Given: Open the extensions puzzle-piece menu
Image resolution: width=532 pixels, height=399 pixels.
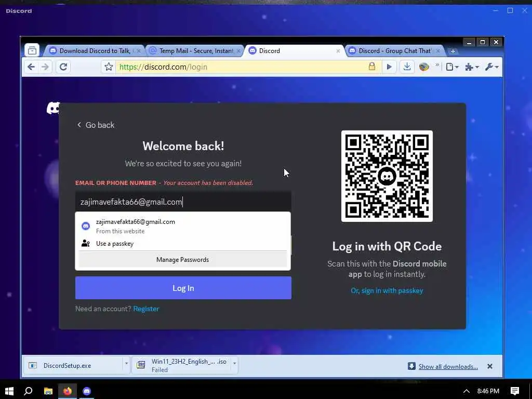Looking at the screenshot, I should [x=472, y=67].
